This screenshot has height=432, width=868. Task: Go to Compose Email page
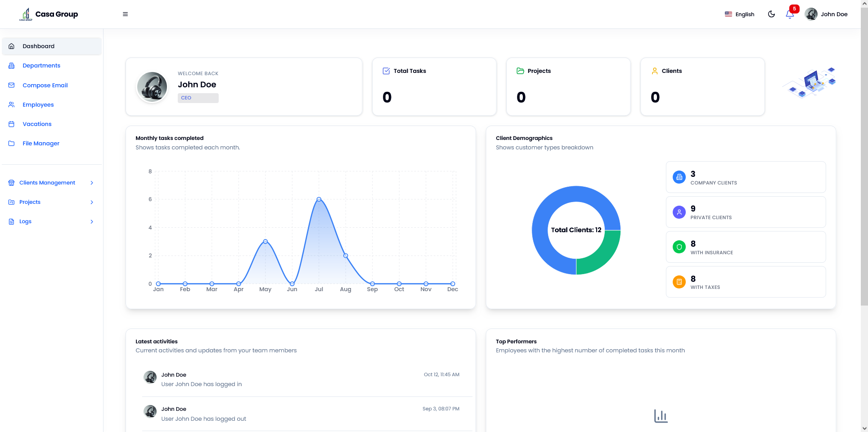click(45, 85)
